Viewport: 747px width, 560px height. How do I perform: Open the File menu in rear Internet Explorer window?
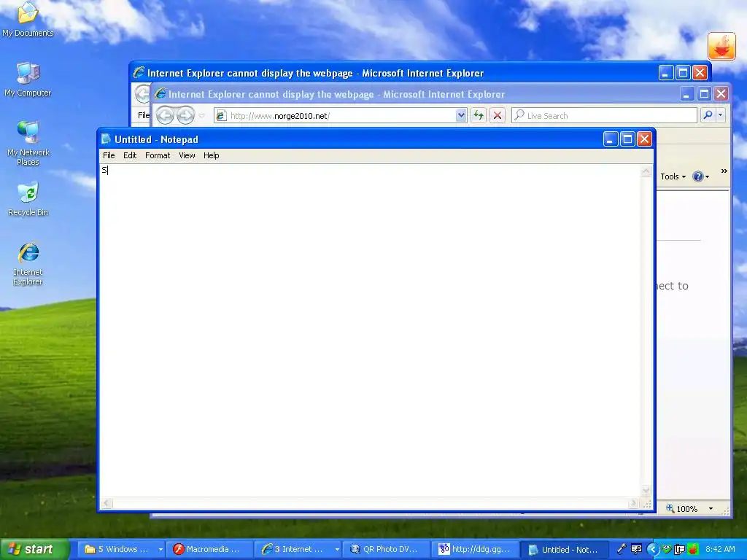[x=143, y=115]
